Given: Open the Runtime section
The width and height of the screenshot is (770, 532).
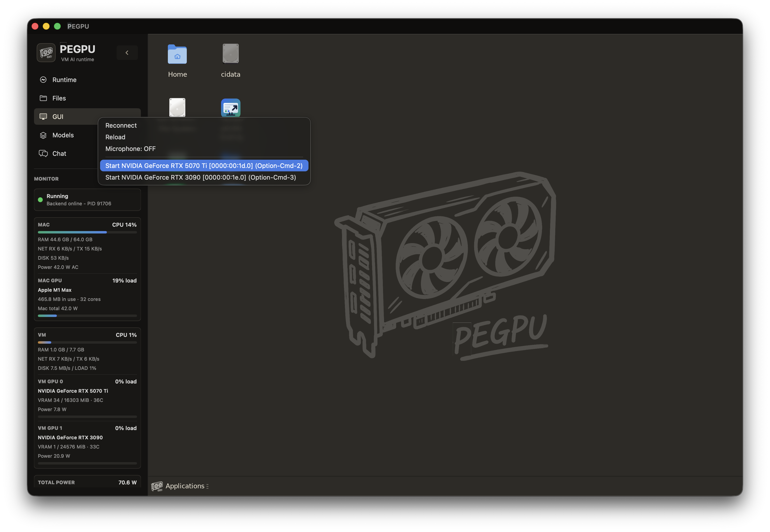Looking at the screenshot, I should (87, 80).
